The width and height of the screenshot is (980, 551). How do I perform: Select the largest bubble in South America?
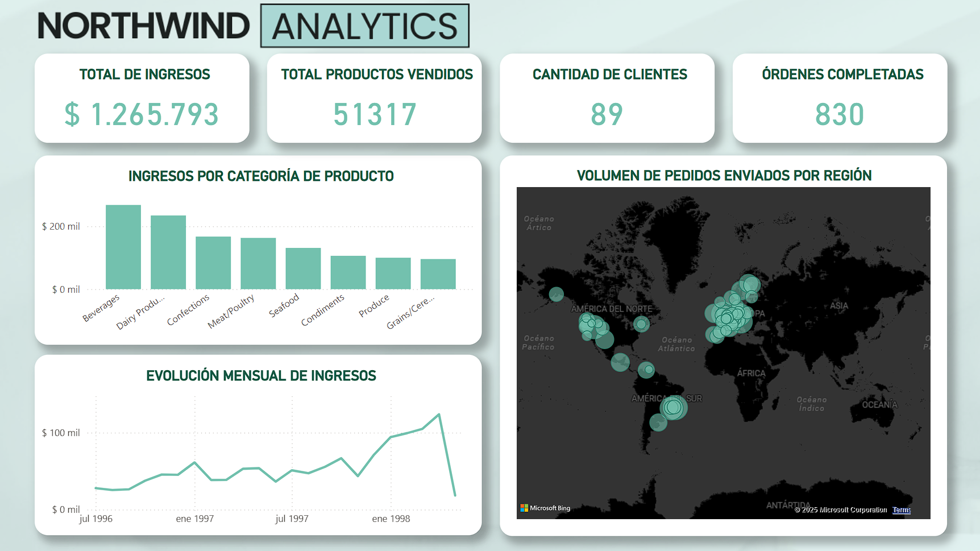(x=674, y=407)
